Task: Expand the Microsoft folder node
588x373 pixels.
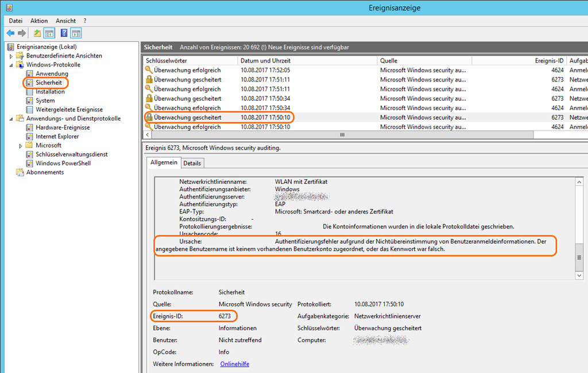Action: [x=21, y=146]
